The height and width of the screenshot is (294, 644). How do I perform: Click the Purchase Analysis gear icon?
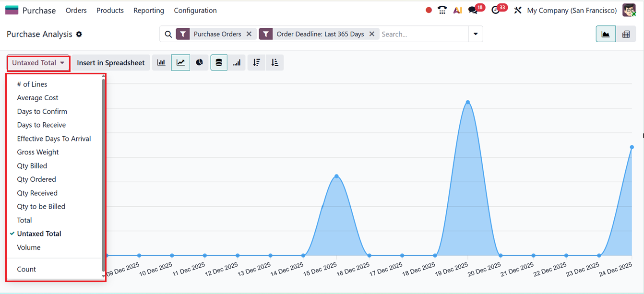79,35
